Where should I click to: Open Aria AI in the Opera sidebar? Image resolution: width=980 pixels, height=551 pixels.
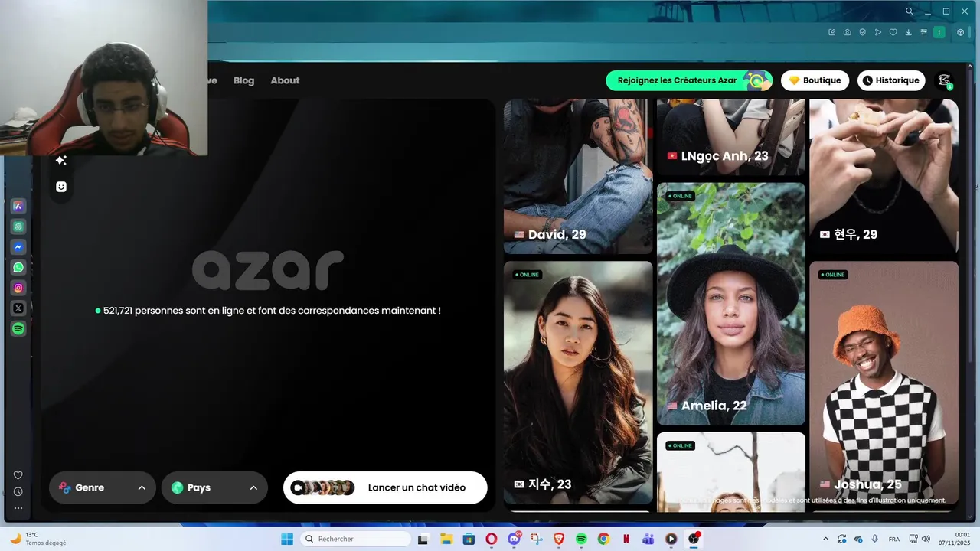[18, 207]
